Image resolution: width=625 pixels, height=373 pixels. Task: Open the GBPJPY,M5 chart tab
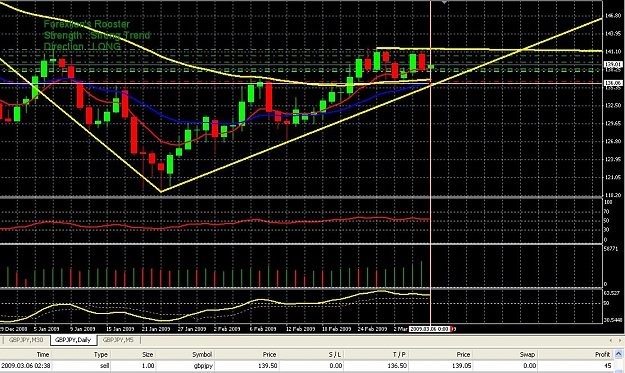(118, 340)
